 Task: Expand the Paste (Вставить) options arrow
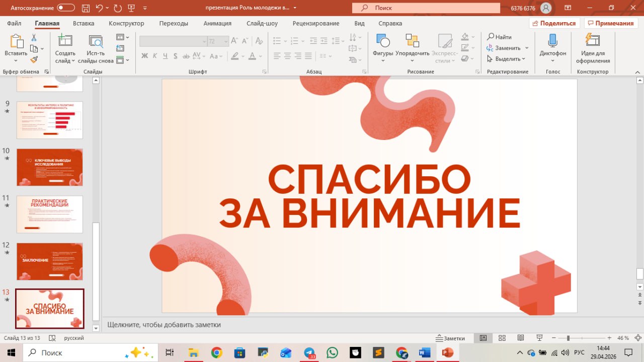pyautogui.click(x=16, y=60)
